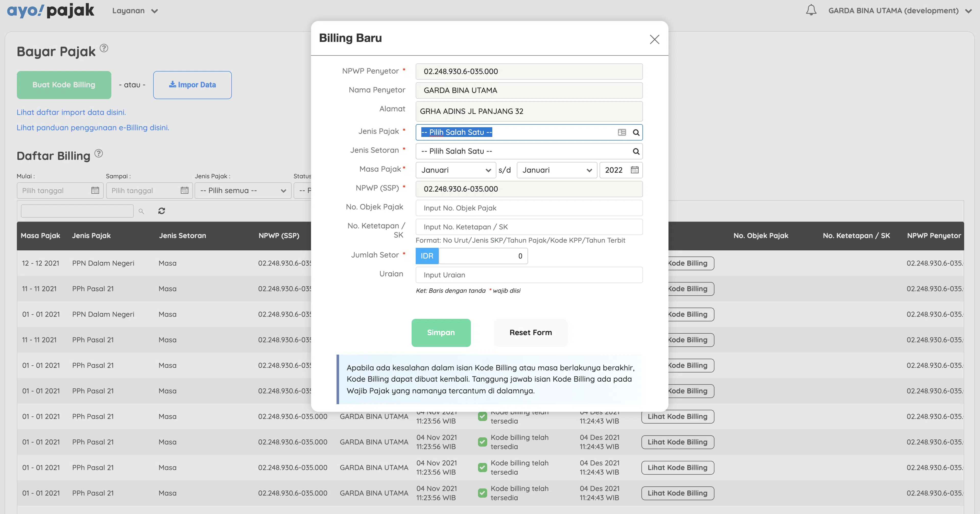The height and width of the screenshot is (514, 980).
Task: Click Simpan button
Action: pos(441,332)
